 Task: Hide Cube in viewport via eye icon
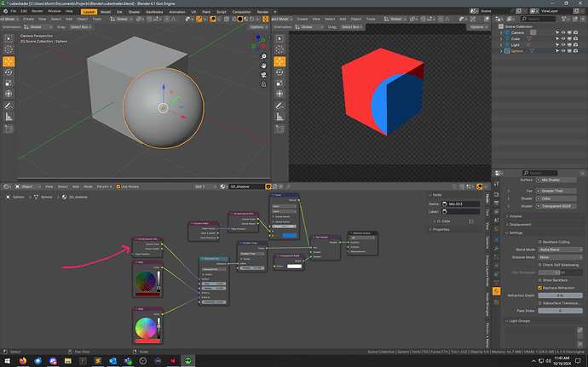[563, 38]
